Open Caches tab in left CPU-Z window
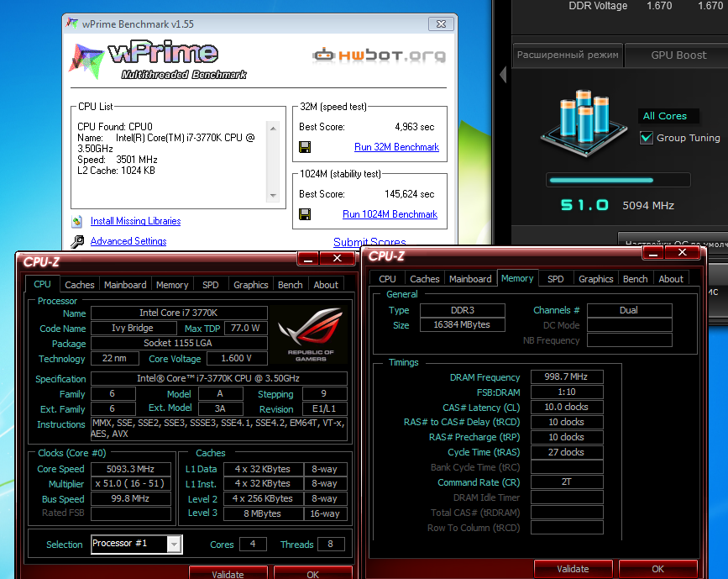 coord(80,284)
